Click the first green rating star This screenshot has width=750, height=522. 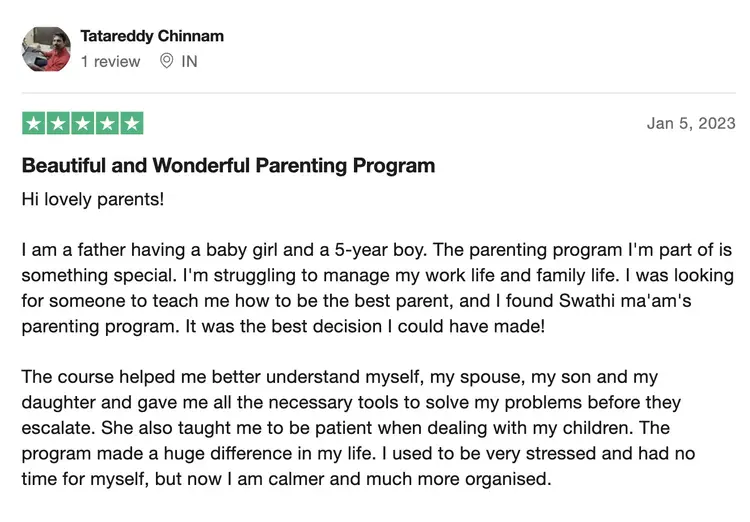pos(34,124)
